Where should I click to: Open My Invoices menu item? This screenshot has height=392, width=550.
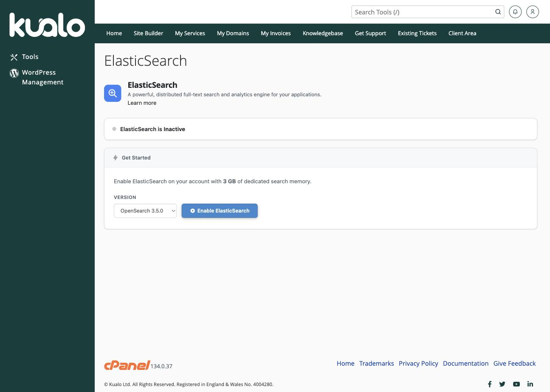pos(276,33)
